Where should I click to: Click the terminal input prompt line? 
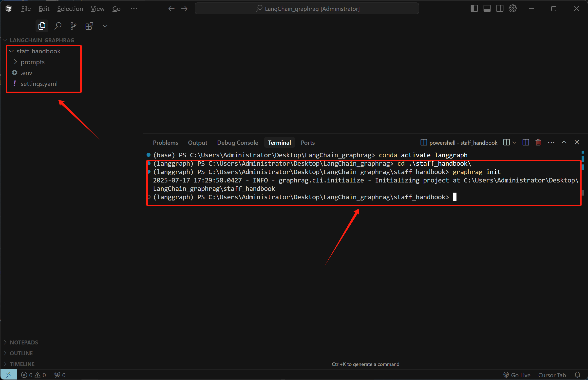click(304, 197)
